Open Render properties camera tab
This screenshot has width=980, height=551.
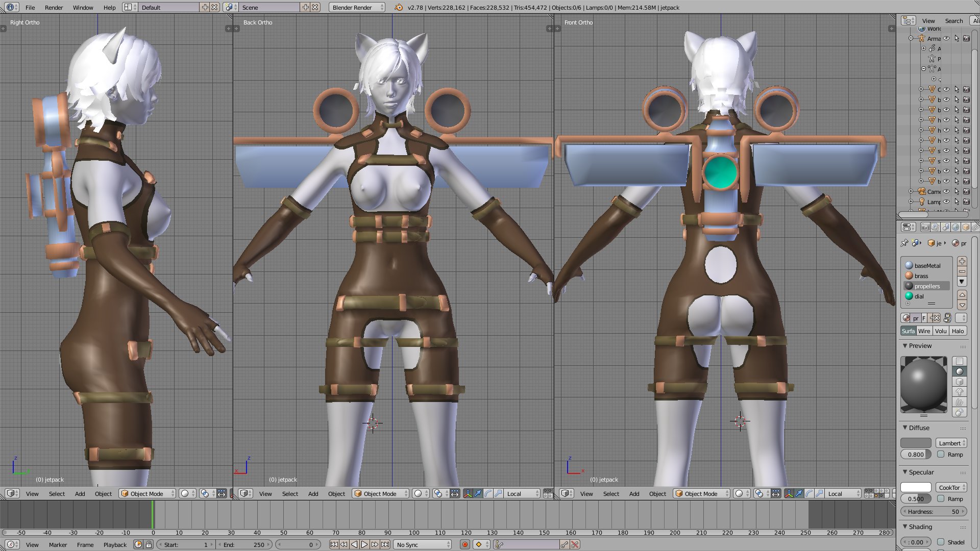(x=925, y=227)
